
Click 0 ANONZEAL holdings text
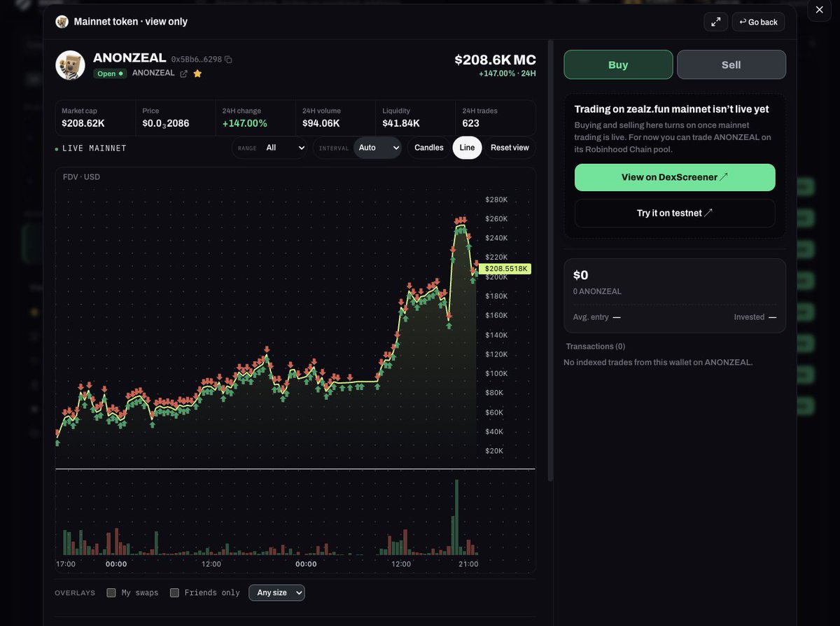(597, 291)
